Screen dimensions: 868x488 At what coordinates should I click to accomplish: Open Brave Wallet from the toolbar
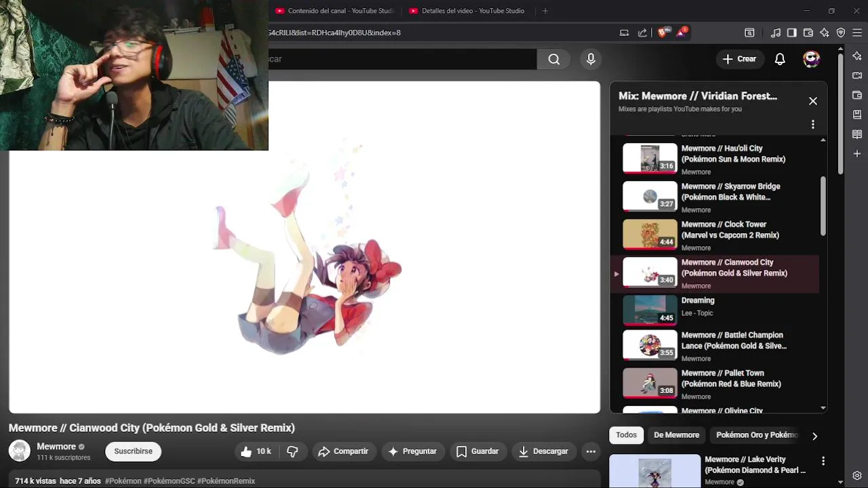(808, 33)
